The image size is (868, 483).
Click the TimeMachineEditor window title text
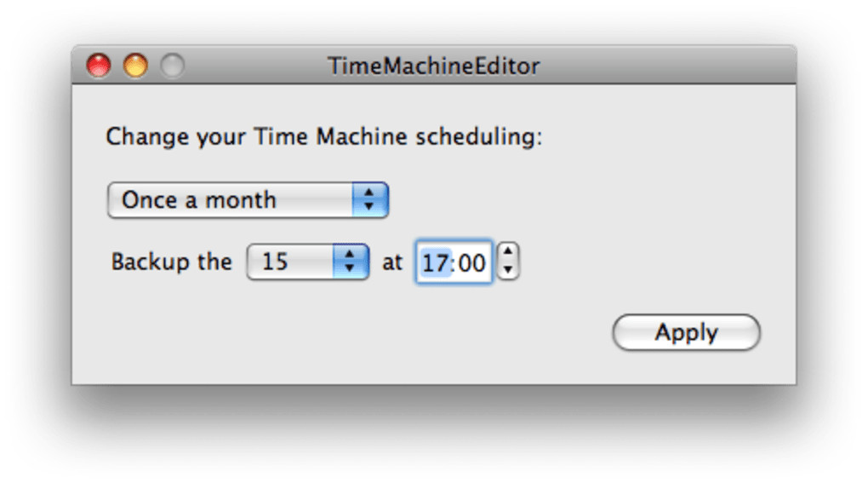click(433, 66)
